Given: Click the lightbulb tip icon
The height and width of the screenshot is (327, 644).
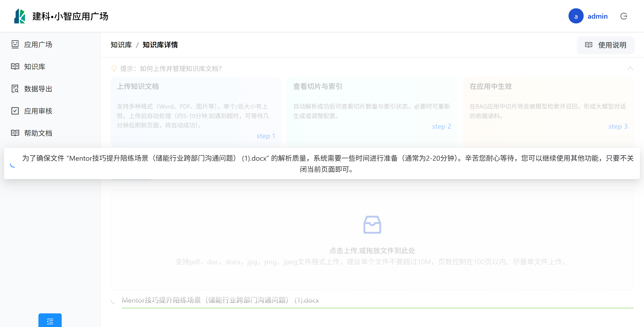Looking at the screenshot, I should (x=114, y=68).
